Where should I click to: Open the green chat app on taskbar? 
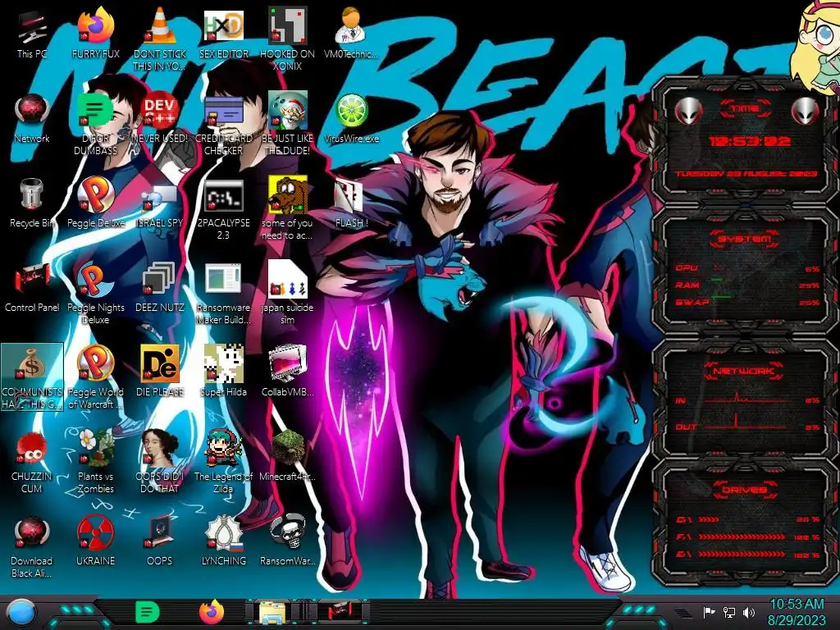(148, 612)
